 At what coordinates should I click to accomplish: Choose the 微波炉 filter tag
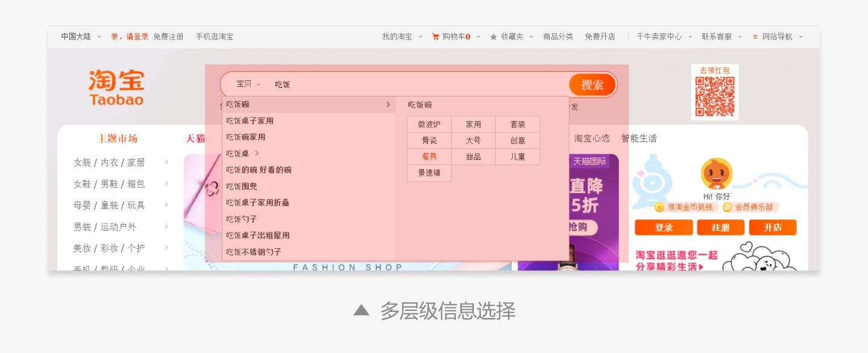click(429, 124)
